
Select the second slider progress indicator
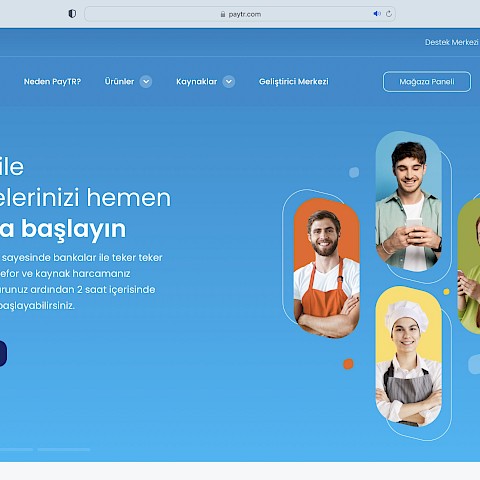pyautogui.click(x=64, y=450)
